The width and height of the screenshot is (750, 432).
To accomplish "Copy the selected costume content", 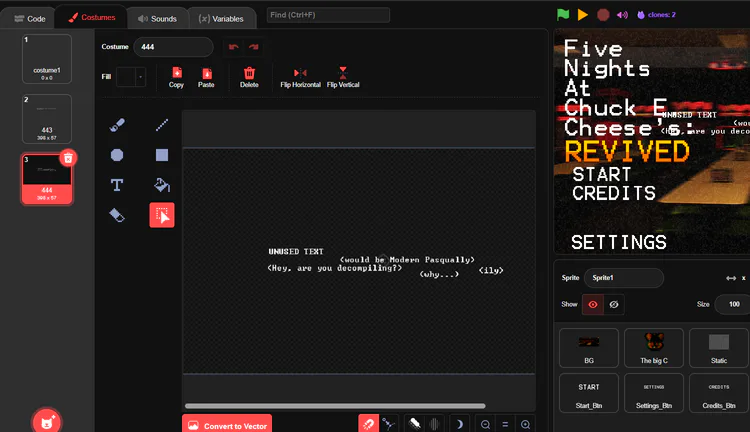I will click(x=176, y=77).
